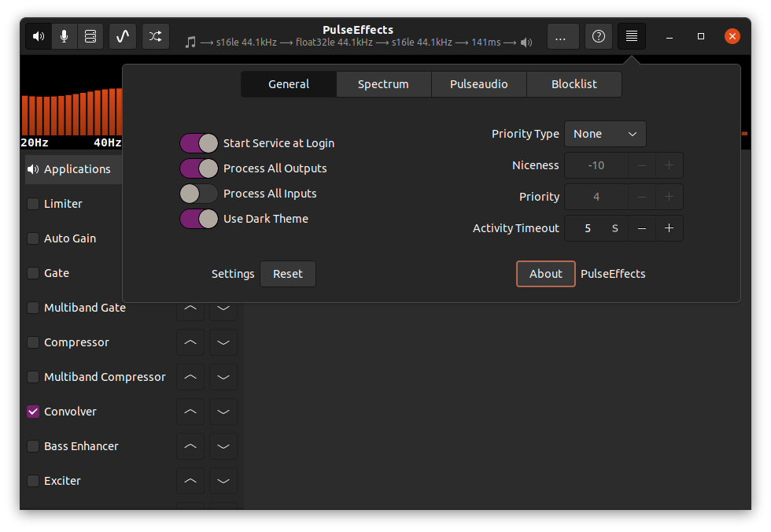771x532 pixels.
Task: Click the Priority value field
Action: tap(596, 197)
